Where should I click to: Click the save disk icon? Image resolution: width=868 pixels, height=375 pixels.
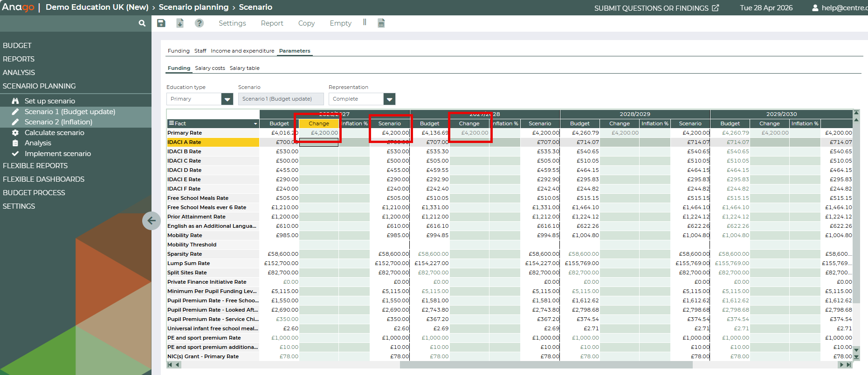point(161,23)
